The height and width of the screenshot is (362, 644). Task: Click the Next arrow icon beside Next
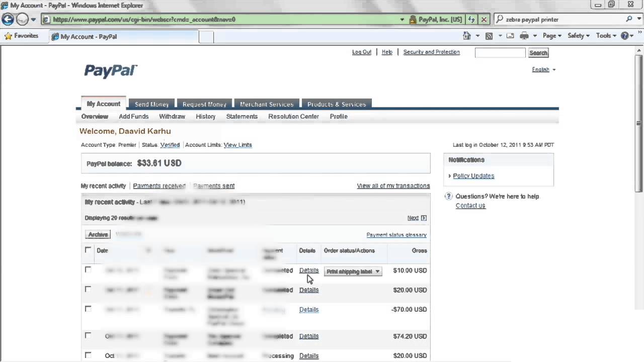(x=424, y=218)
